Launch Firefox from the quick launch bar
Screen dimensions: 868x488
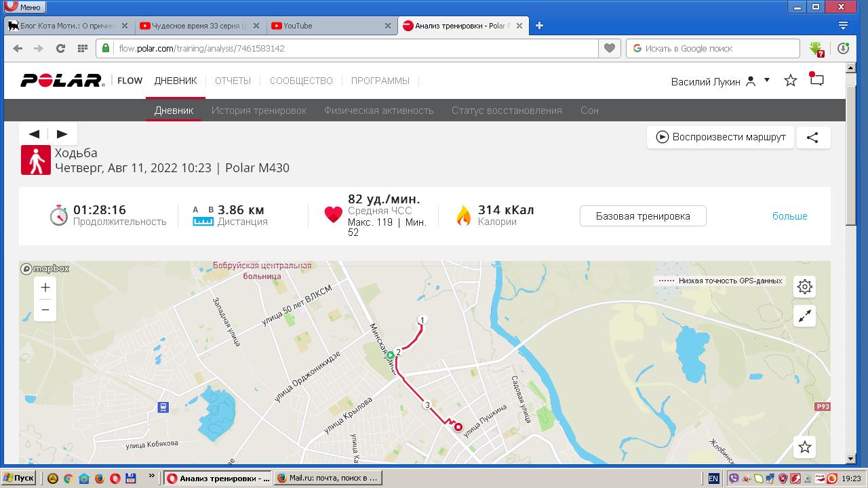(x=100, y=479)
